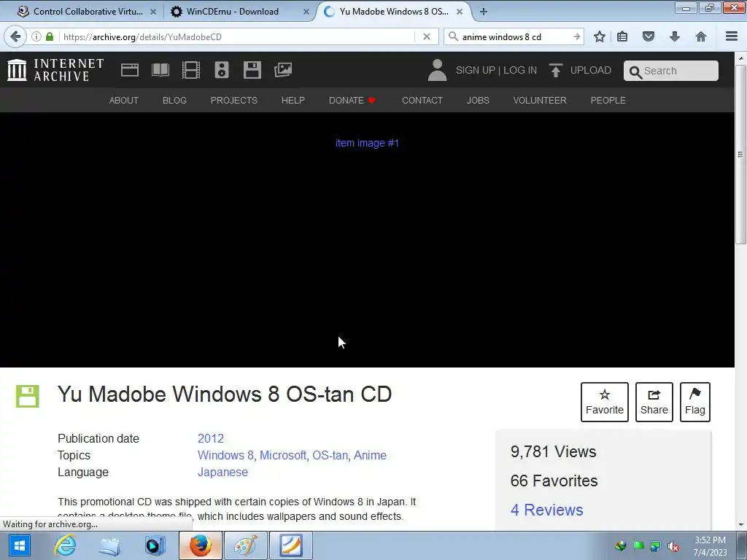Open the file explorer taskbar icon
747x560 pixels.
click(x=109, y=545)
